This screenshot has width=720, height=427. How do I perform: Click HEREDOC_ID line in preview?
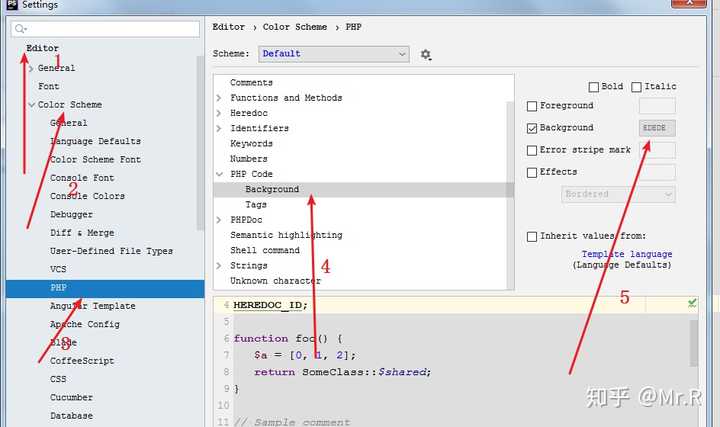tap(270, 305)
